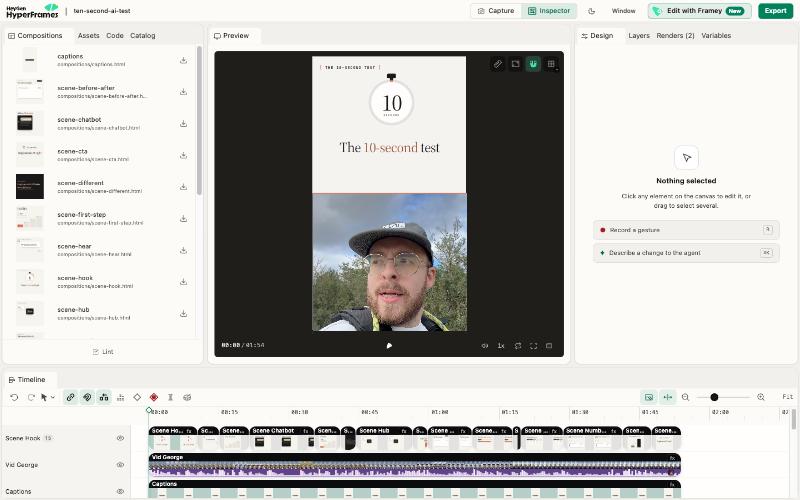
Task: Click the I-beam split icon in timeline toolbar
Action: (x=170, y=397)
